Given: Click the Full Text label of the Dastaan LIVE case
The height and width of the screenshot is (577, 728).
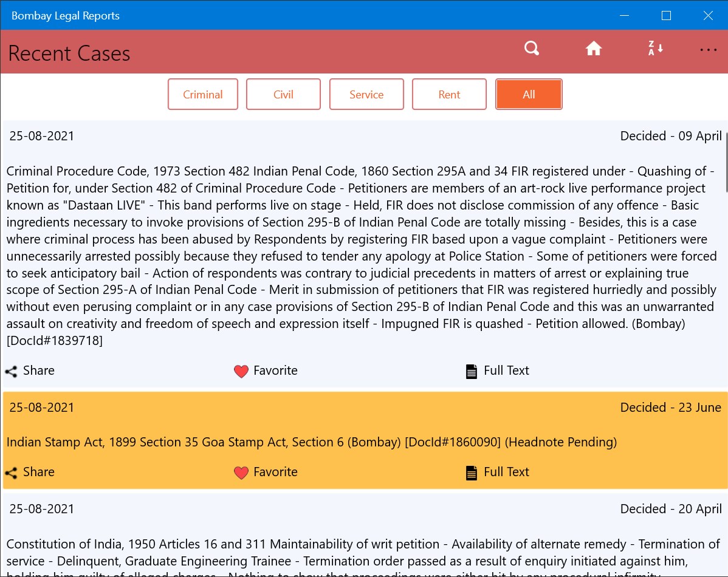Looking at the screenshot, I should (506, 370).
